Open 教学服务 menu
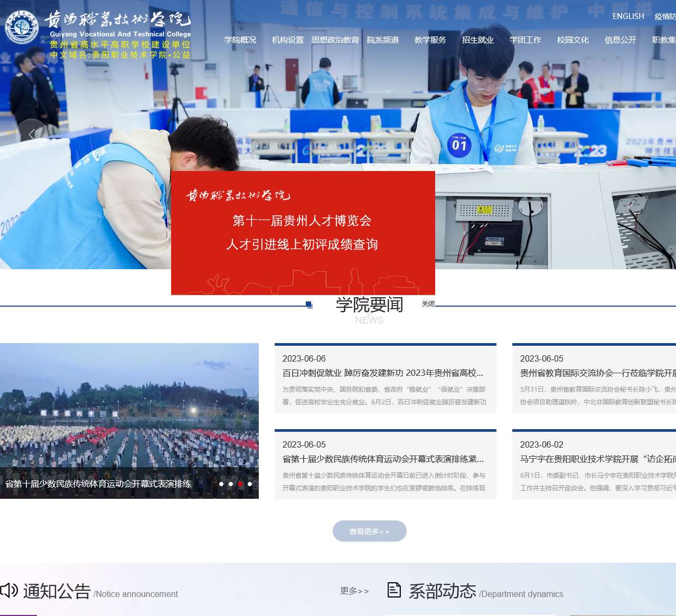676x616 pixels. tap(430, 40)
